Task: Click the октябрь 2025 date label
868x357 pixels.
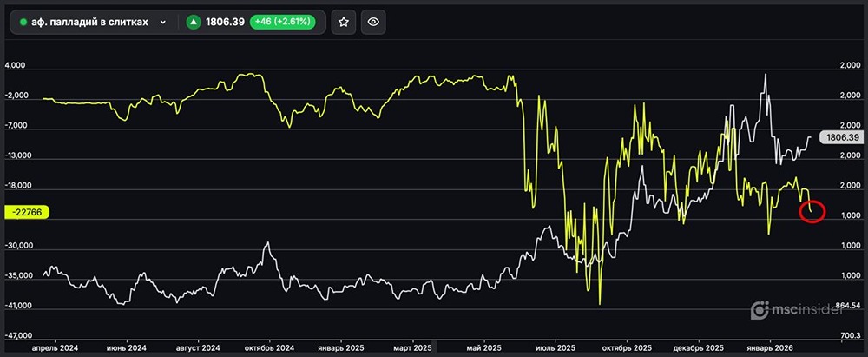Action: 628,348
